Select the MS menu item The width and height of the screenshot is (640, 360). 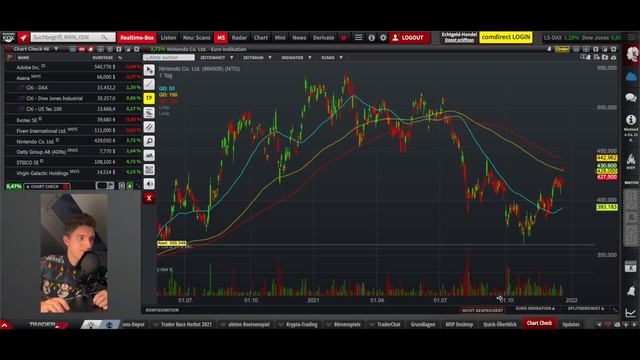[221, 38]
